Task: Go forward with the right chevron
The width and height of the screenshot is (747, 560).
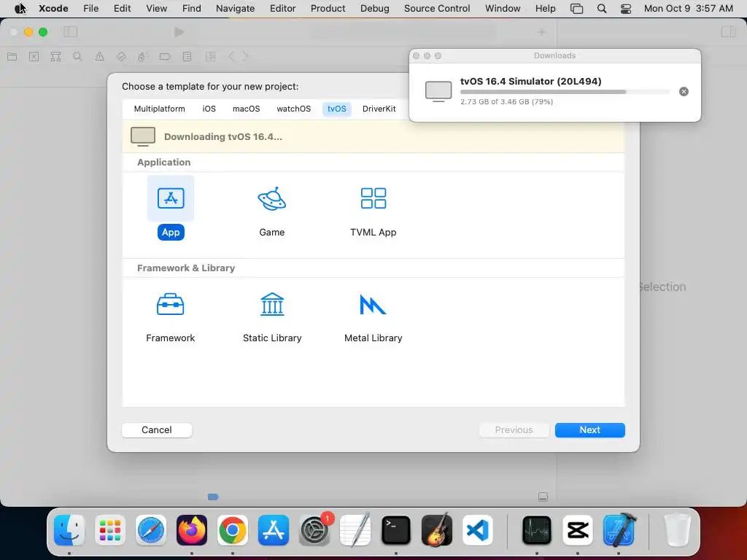Action: click(245, 57)
